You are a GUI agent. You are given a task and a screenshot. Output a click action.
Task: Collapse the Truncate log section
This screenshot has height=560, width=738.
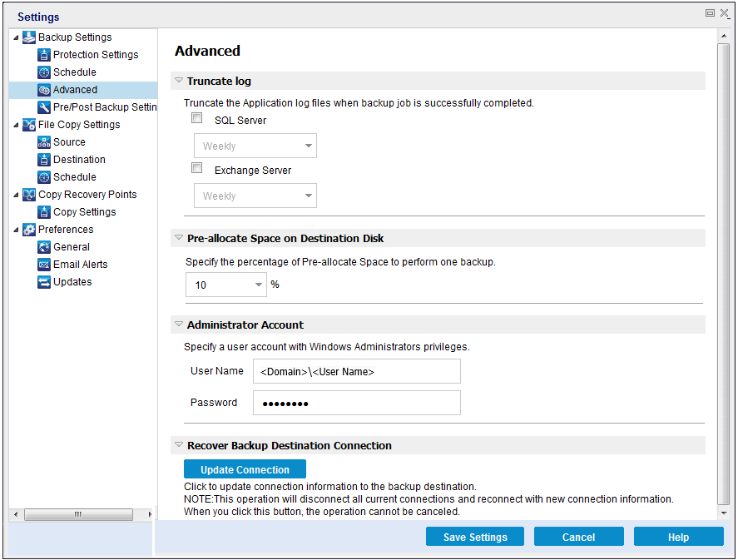point(178,81)
